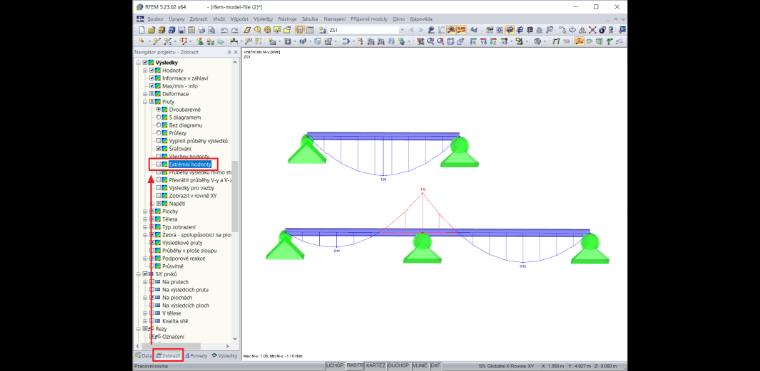Open the Soubor menu
Screen dimensions: 760x371
(x=156, y=19)
